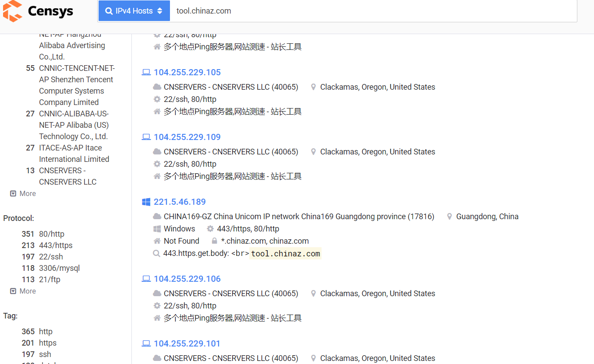Filter by tag http
The height and width of the screenshot is (364, 594).
[x=46, y=332]
